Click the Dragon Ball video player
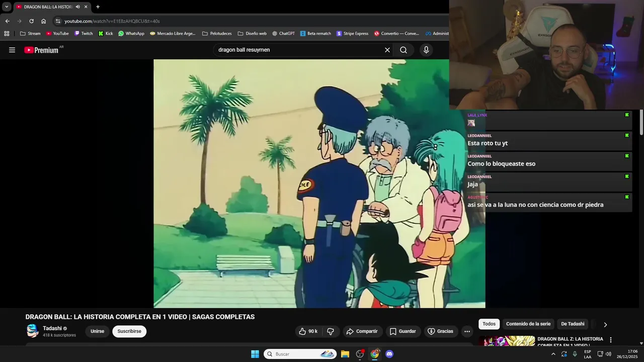The width and height of the screenshot is (644, 362). tap(319, 184)
